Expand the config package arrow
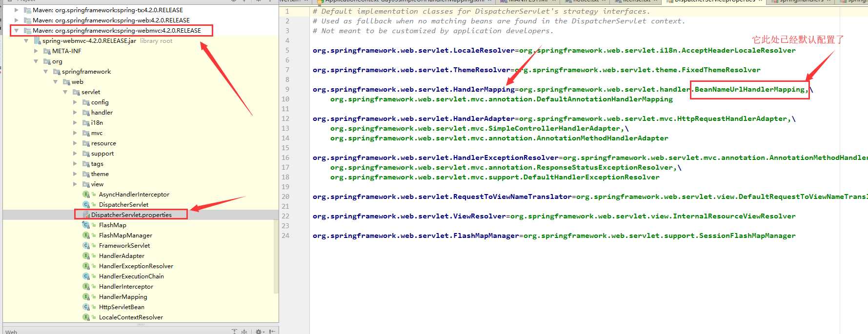This screenshot has width=868, height=334. click(x=75, y=102)
